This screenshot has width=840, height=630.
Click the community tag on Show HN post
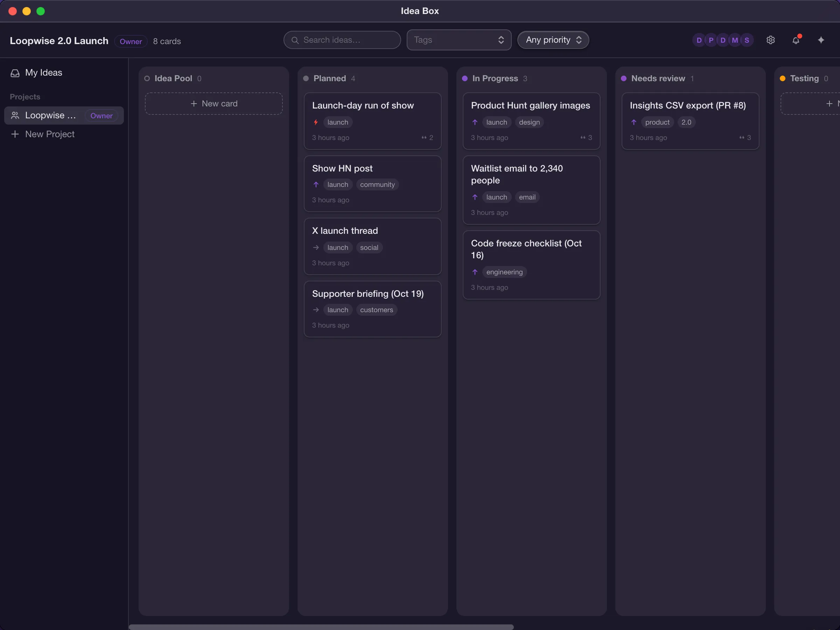pos(377,184)
